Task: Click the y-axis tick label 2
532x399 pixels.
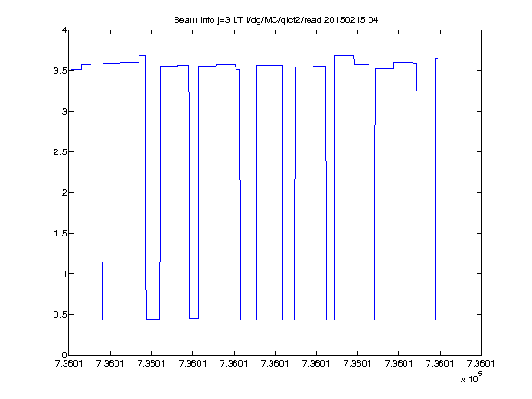Action: (64, 193)
